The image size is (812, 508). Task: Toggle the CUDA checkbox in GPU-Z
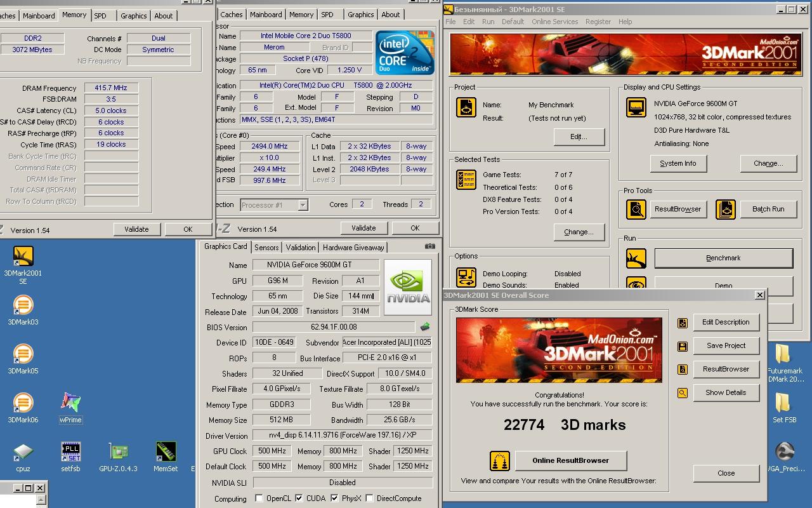point(299,498)
